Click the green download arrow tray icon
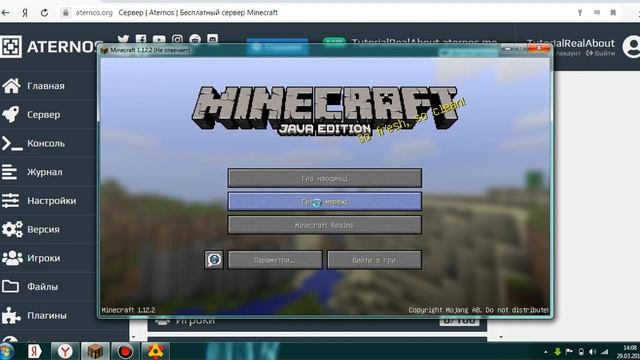Image resolution: width=640 pixels, height=360 pixels. pos(558,352)
